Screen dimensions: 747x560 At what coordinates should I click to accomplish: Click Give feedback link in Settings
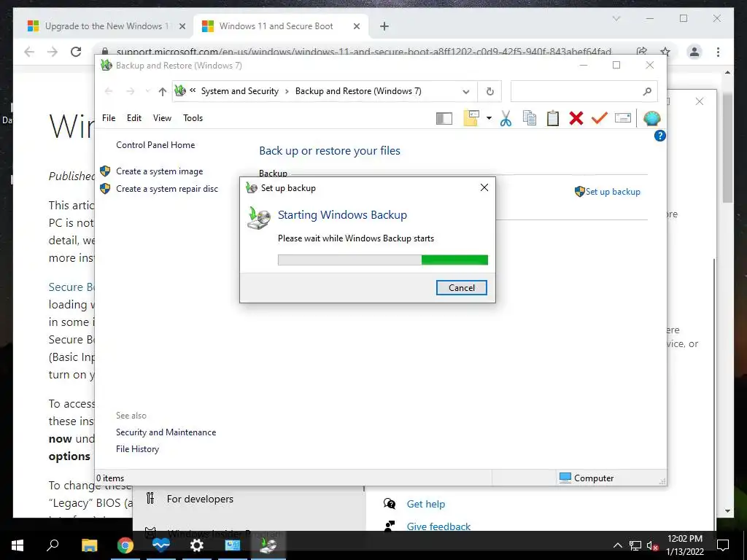[438, 526]
